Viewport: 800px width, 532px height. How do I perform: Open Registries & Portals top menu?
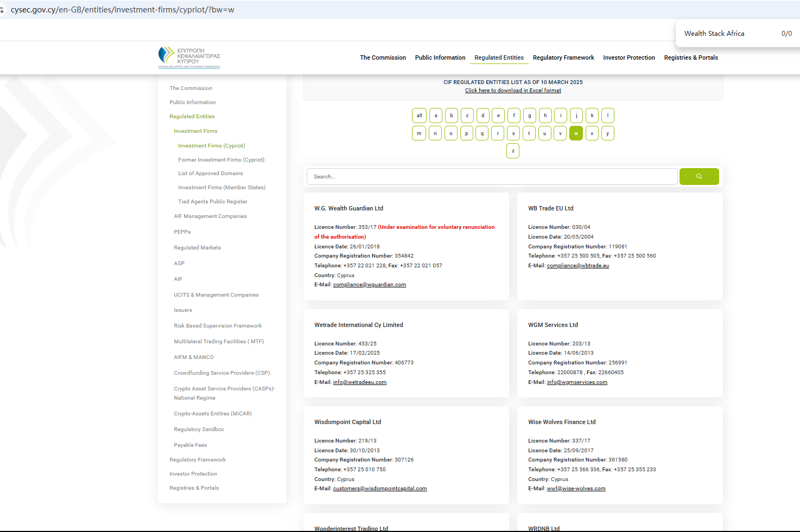click(690, 57)
